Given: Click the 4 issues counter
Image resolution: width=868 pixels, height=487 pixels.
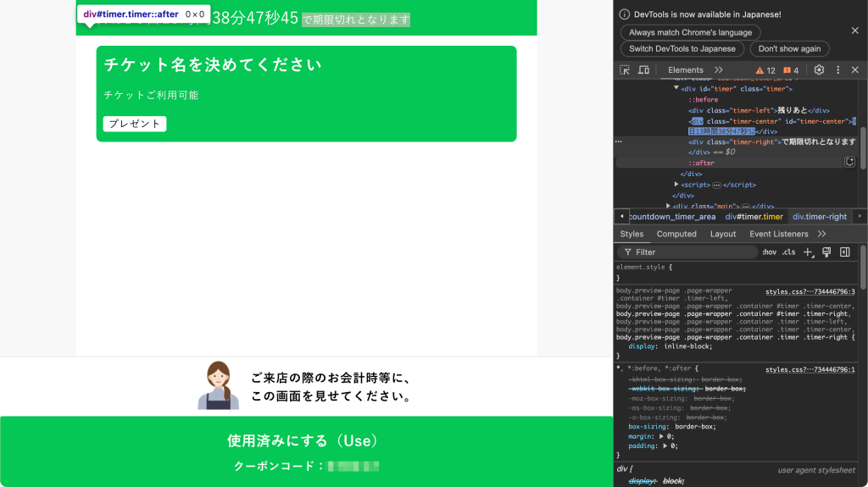Looking at the screenshot, I should (791, 70).
